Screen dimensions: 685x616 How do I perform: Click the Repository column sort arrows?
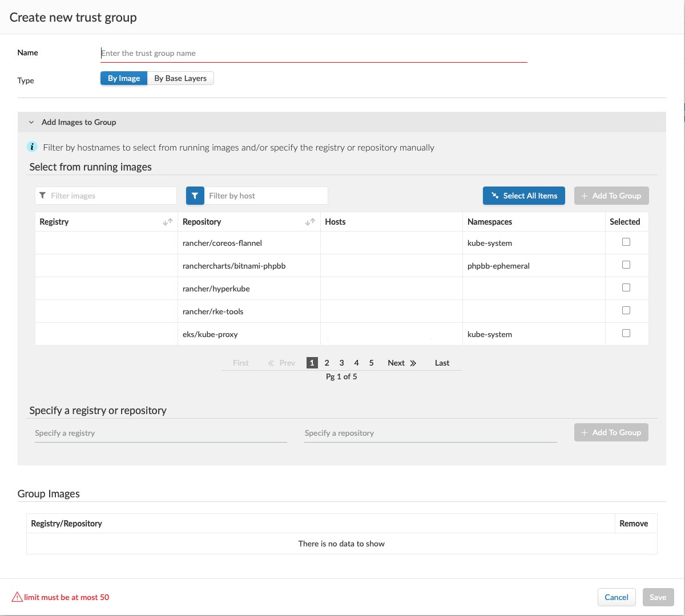coord(310,222)
